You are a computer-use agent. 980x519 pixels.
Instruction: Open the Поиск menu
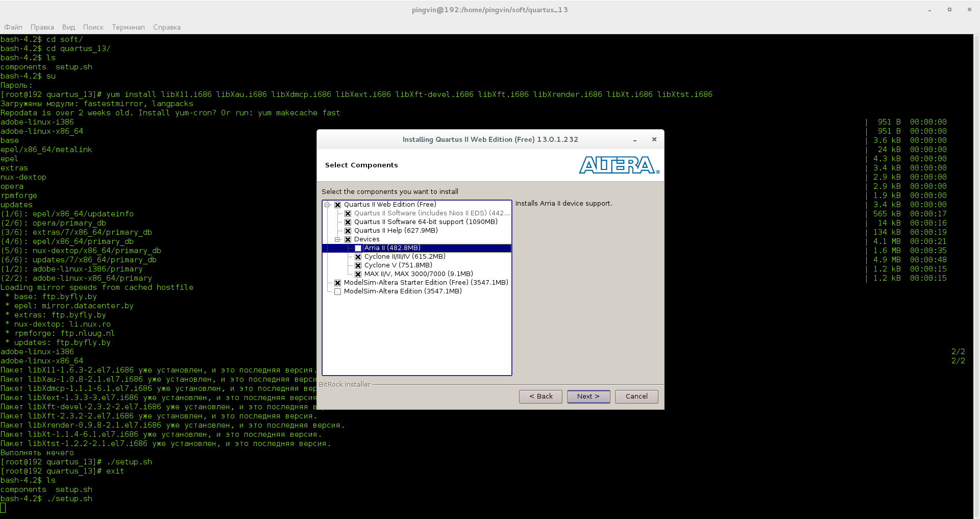tap(93, 27)
